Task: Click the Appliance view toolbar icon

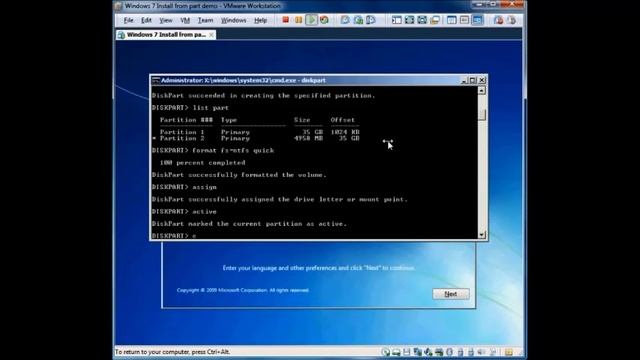Action: pos(464,20)
